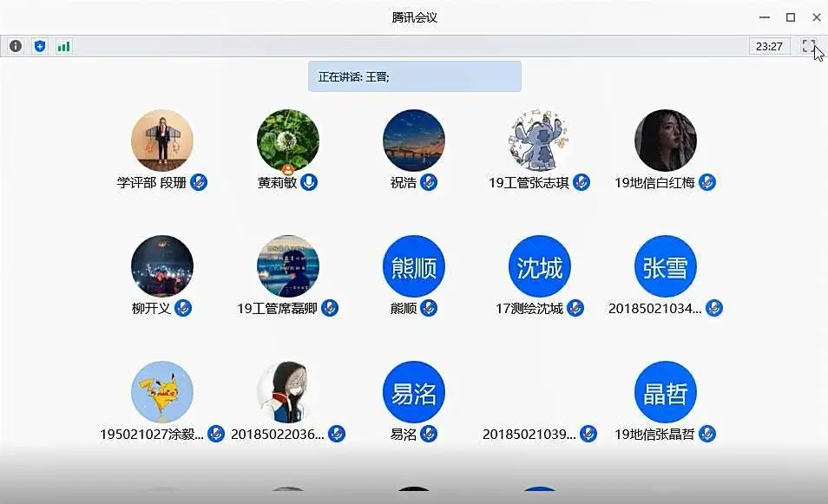Select the Pikachu avatar
Image resolution: width=828 pixels, height=504 pixels.
click(x=162, y=392)
